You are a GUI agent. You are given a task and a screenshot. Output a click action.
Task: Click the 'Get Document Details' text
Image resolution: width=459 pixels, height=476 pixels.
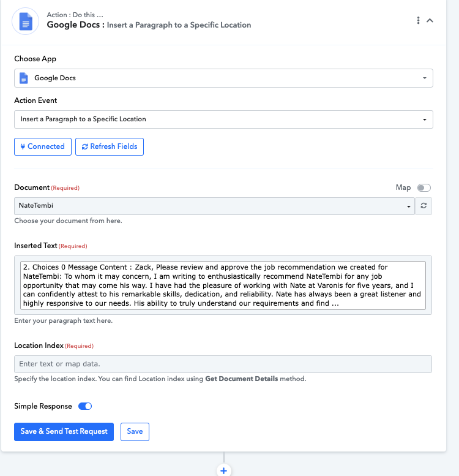pyautogui.click(x=242, y=379)
